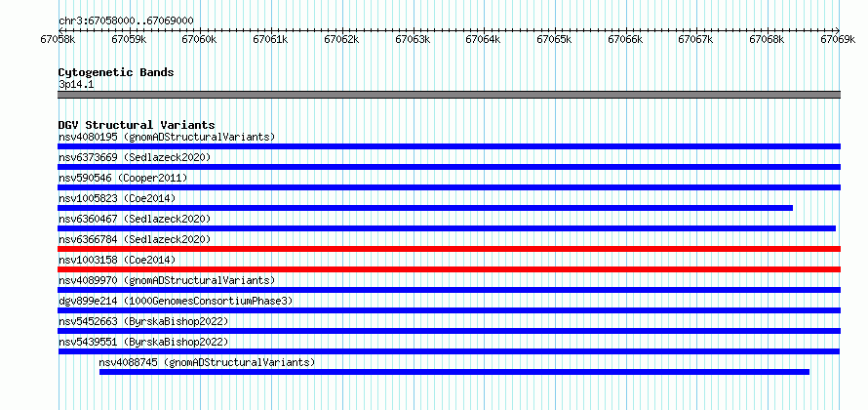Select the blue bar for nsv1005823
This screenshot has width=868, height=410.
click(425, 208)
